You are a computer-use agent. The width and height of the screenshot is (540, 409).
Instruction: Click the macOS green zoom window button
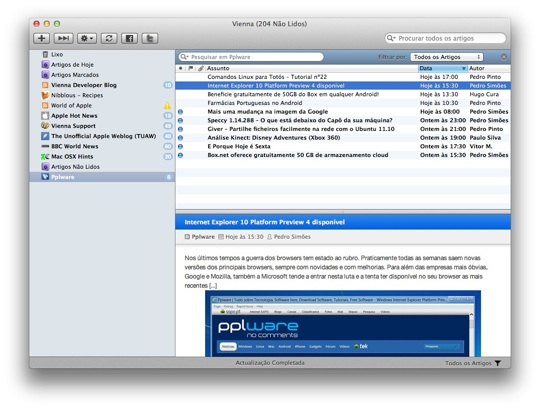57,24
